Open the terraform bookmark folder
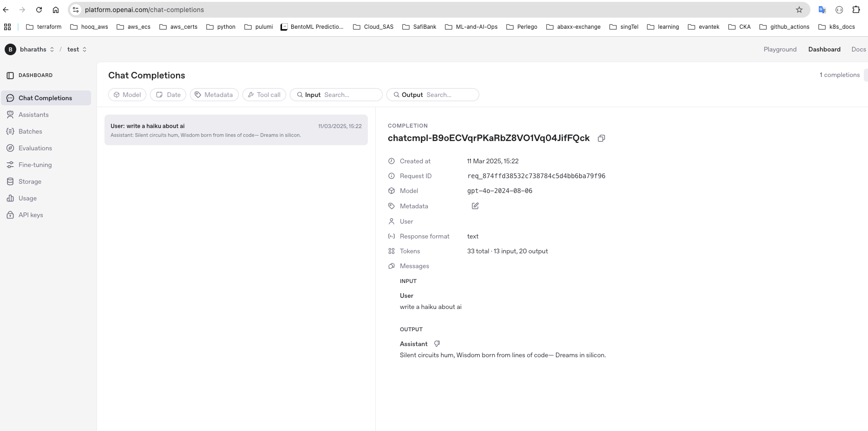The height and width of the screenshot is (431, 868). [x=44, y=27]
